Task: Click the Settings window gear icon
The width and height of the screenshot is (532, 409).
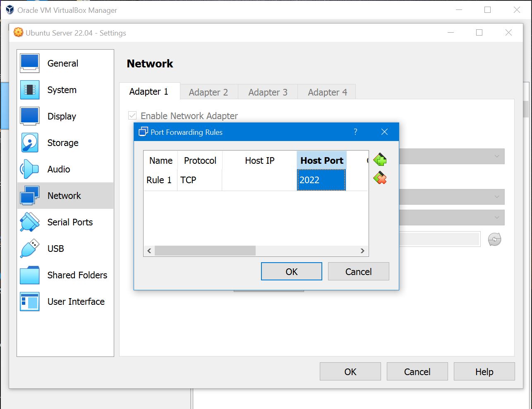Action: [x=18, y=32]
